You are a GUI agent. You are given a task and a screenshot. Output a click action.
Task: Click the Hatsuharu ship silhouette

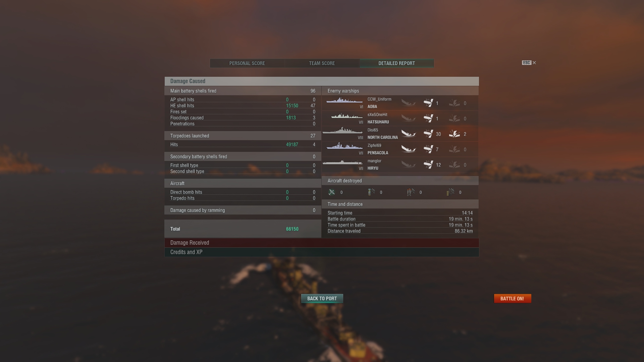(x=346, y=116)
